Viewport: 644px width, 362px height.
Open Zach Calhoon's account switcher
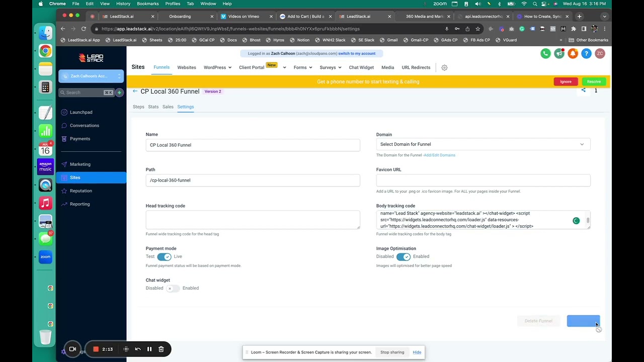[x=91, y=76]
